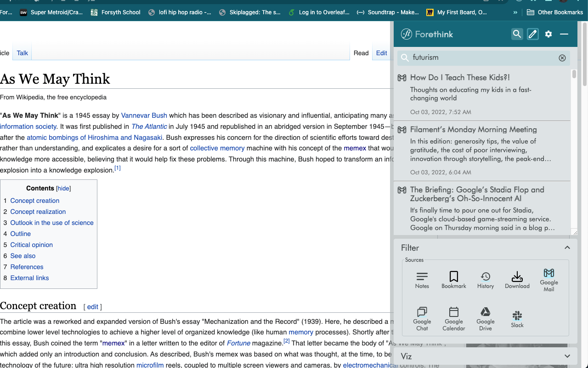Open the Fortune magazine link

click(238, 343)
